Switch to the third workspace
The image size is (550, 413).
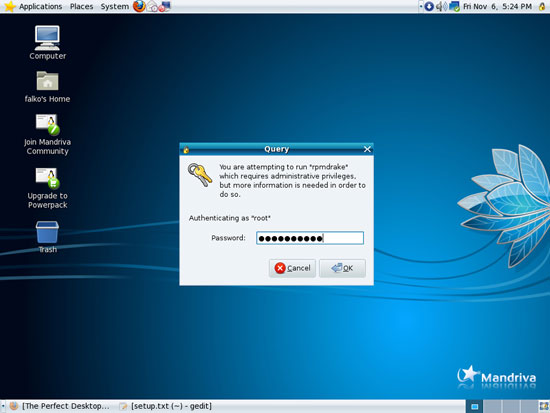510,406
